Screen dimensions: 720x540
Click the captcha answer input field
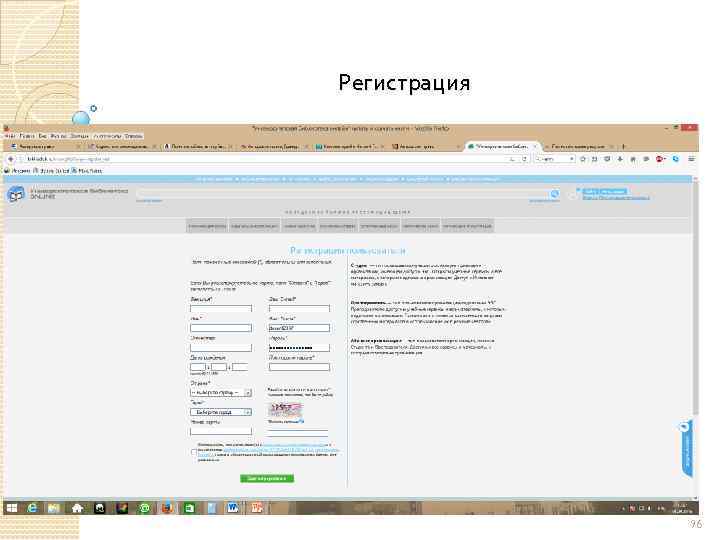tap(298, 432)
